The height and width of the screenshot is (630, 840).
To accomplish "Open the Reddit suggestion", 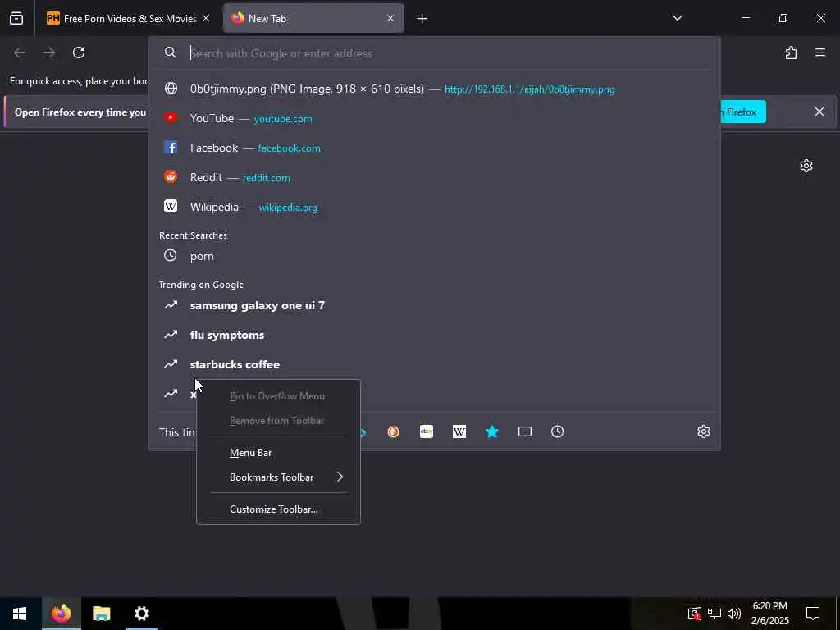I will pos(436,177).
